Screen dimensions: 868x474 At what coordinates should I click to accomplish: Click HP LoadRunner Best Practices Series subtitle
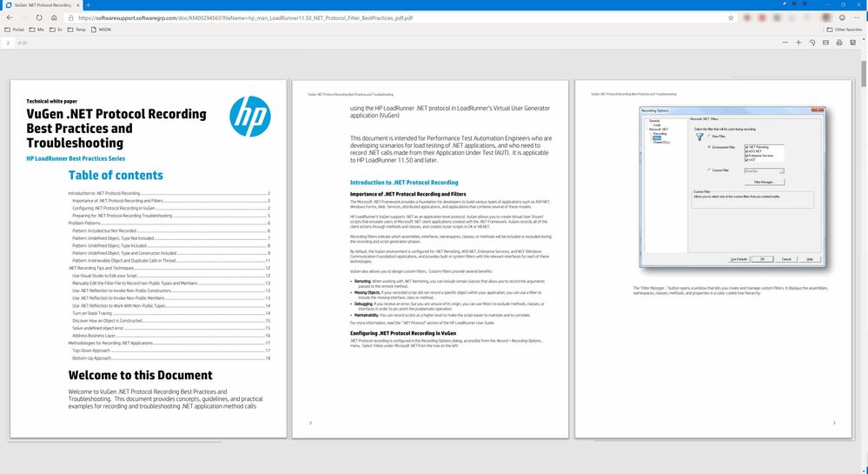[76, 158]
